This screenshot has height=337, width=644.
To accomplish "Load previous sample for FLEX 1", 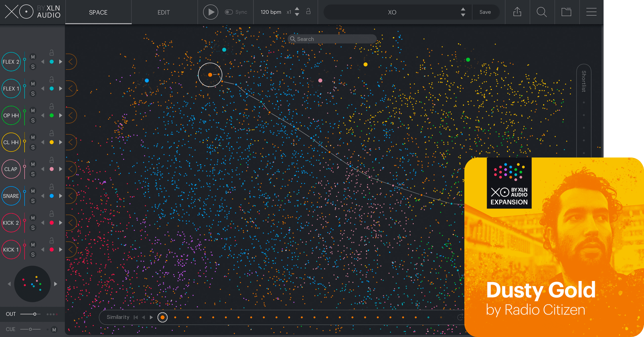I will (43, 89).
